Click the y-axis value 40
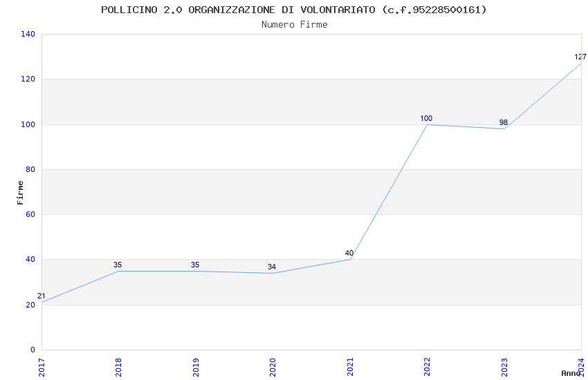The width and height of the screenshot is (588, 380). click(30, 259)
